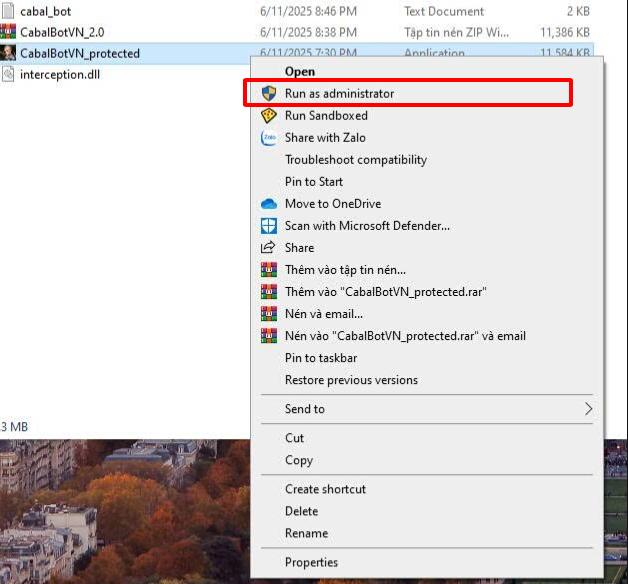Choose Open from the context menu
Image resolution: width=628 pixels, height=584 pixels.
pos(300,72)
